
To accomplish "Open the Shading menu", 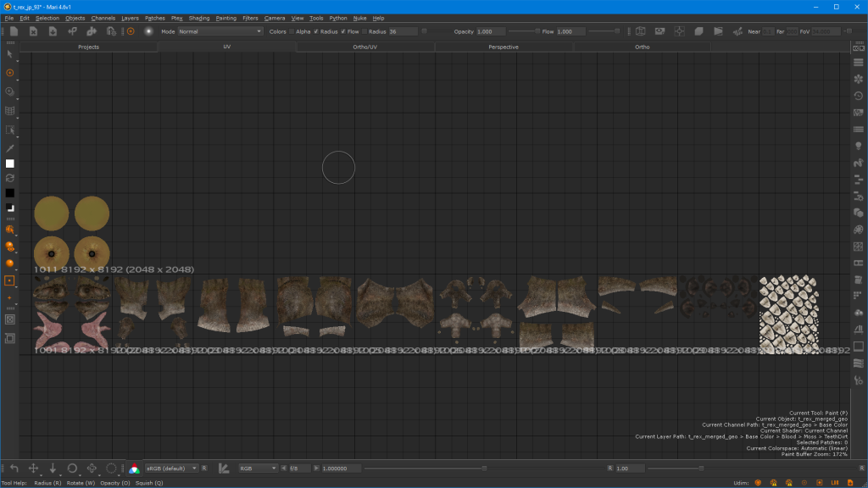I will 198,19.
